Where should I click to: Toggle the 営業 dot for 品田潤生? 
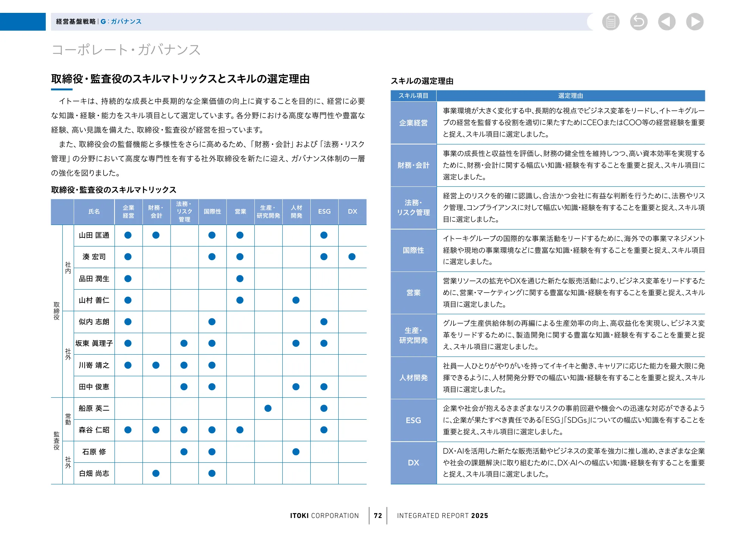click(240, 278)
